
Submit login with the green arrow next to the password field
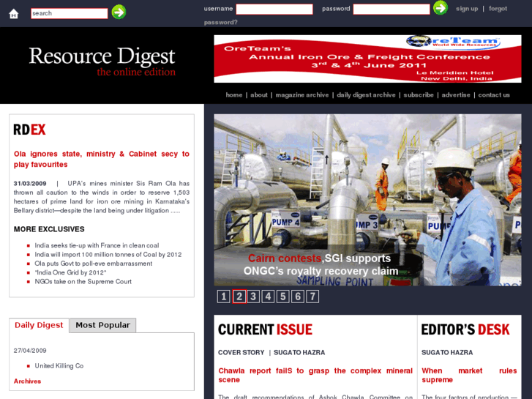[441, 7]
